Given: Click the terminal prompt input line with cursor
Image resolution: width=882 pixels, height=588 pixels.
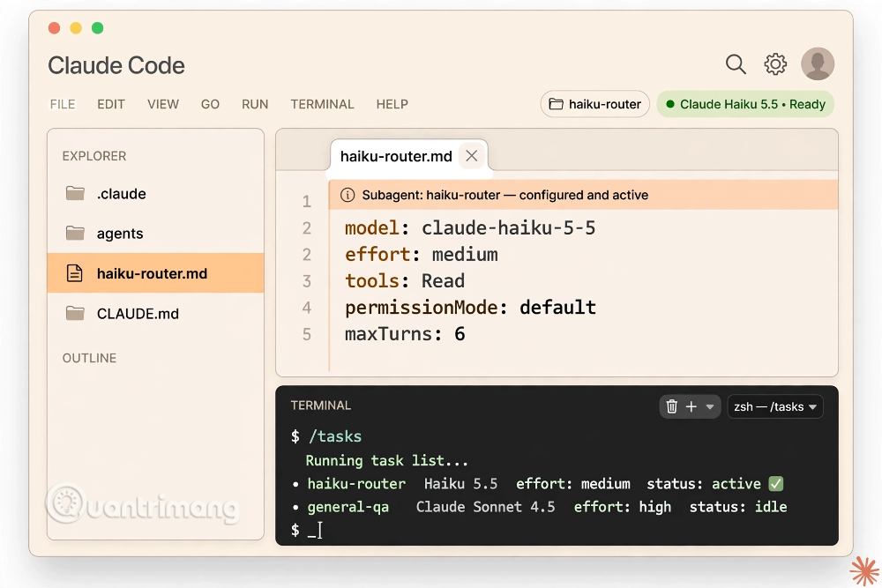Looking at the screenshot, I should point(307,530).
